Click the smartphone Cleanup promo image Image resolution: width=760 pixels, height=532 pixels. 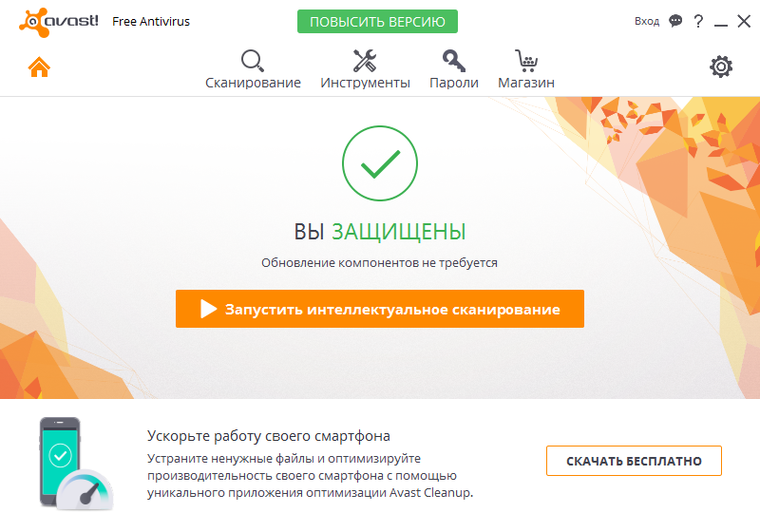(74, 463)
